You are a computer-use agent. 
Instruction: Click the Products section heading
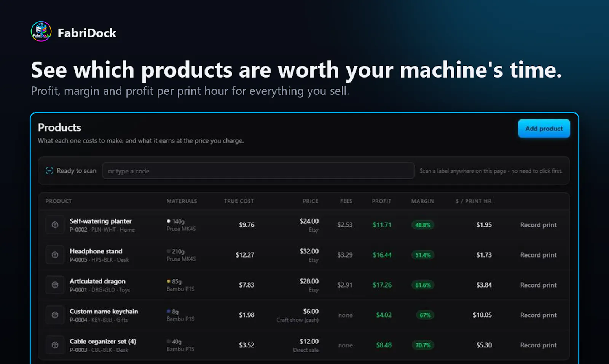(59, 127)
